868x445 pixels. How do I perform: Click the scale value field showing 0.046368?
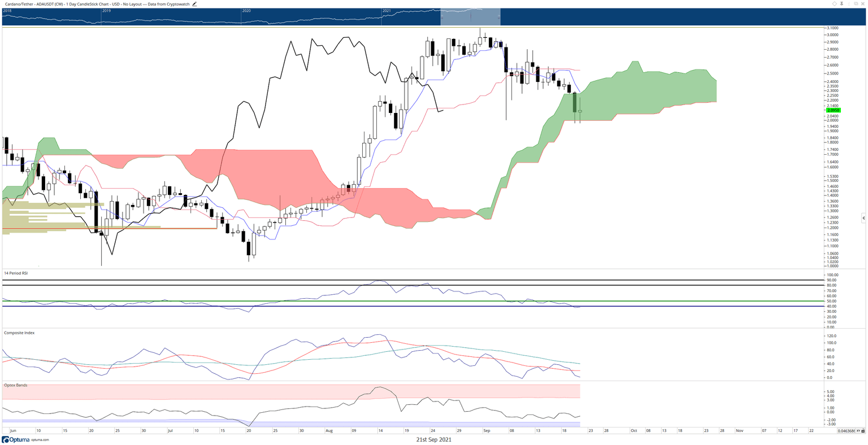pos(846,431)
